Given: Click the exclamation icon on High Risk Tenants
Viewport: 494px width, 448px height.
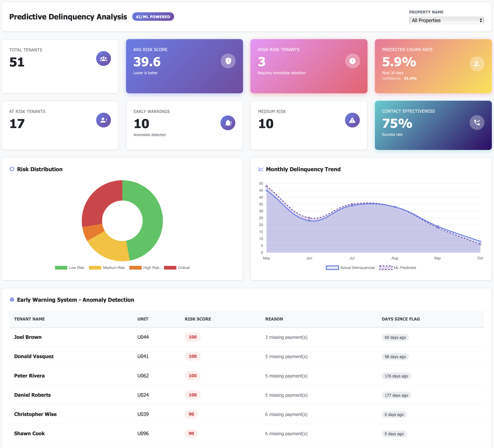Looking at the screenshot, I should [352, 61].
